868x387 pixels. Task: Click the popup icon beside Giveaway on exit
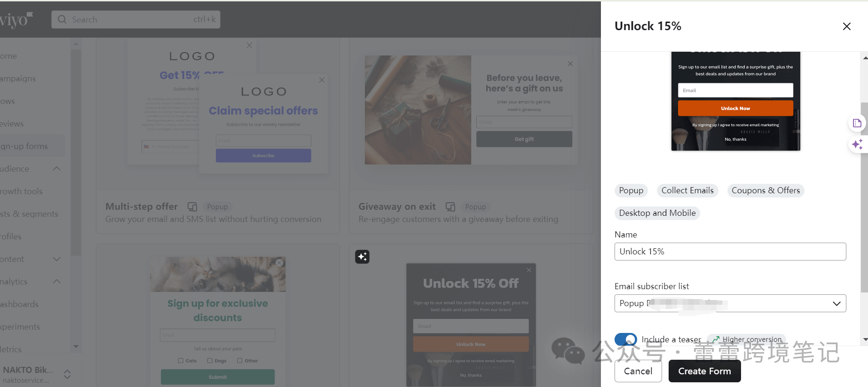[x=450, y=206]
